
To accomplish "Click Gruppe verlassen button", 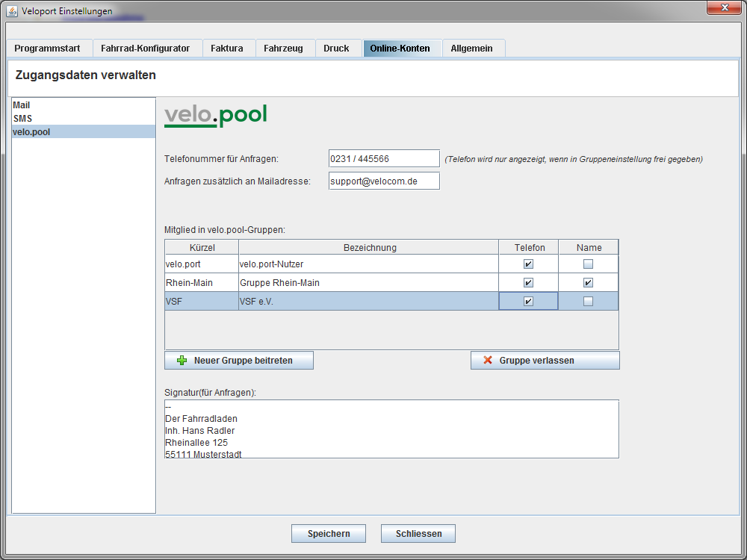I will tap(545, 361).
